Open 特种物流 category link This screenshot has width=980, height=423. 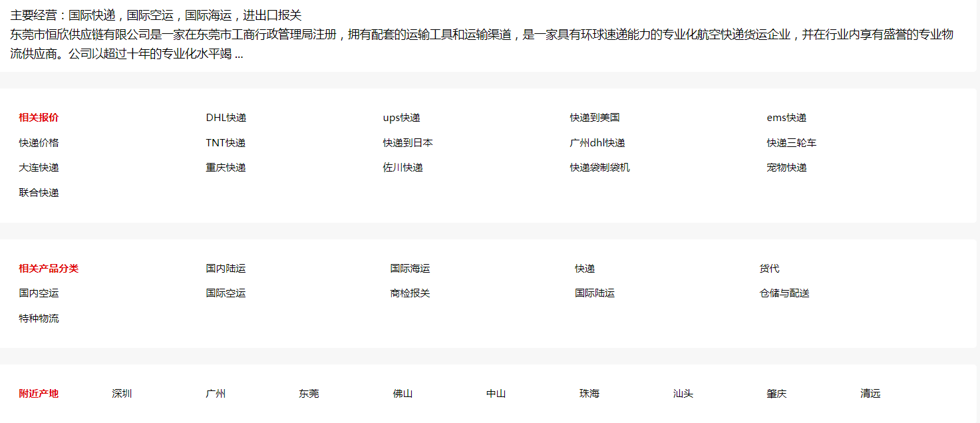click(x=39, y=319)
